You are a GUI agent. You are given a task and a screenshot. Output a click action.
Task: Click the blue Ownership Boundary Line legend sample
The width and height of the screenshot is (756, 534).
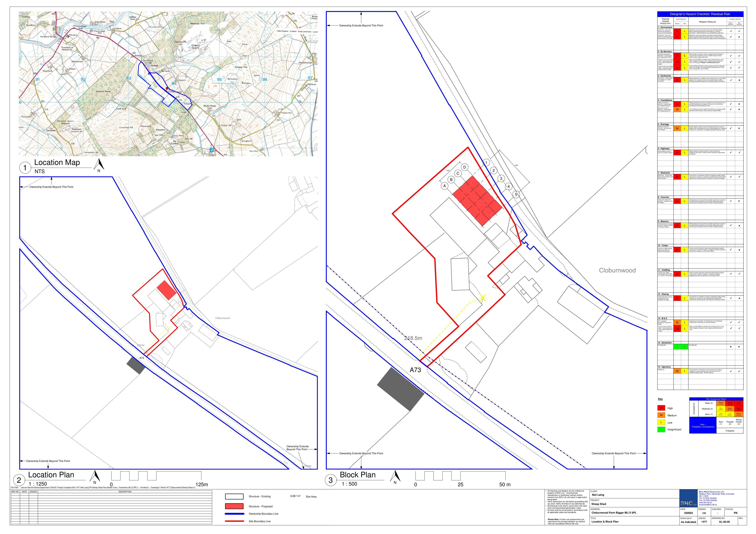234,514
